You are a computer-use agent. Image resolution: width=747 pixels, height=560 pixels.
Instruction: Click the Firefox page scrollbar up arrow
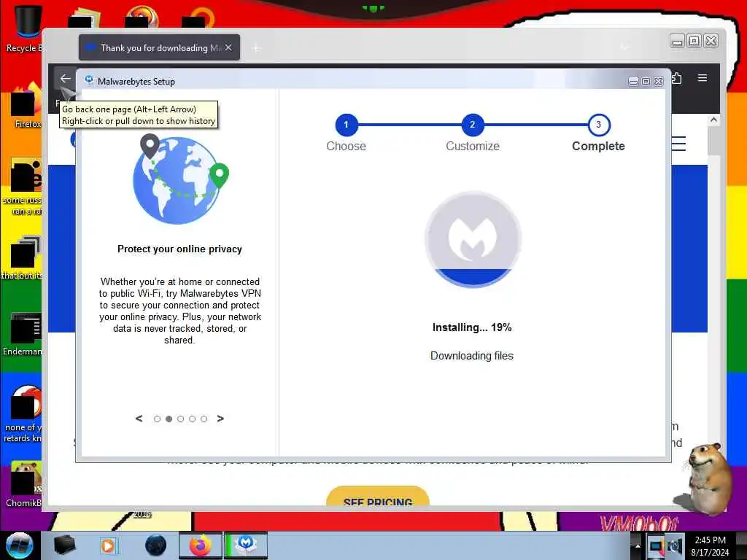point(713,120)
